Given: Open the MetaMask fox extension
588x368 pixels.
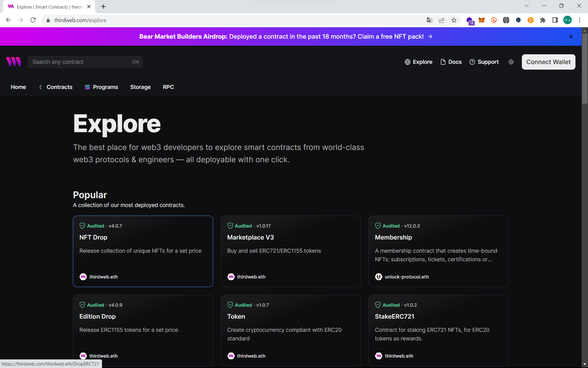Looking at the screenshot, I should click(481, 20).
